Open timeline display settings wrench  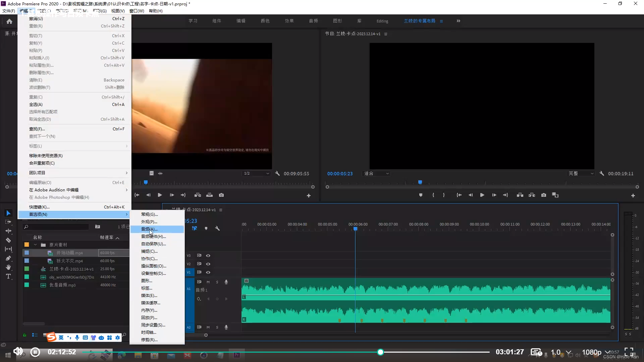pyautogui.click(x=217, y=228)
